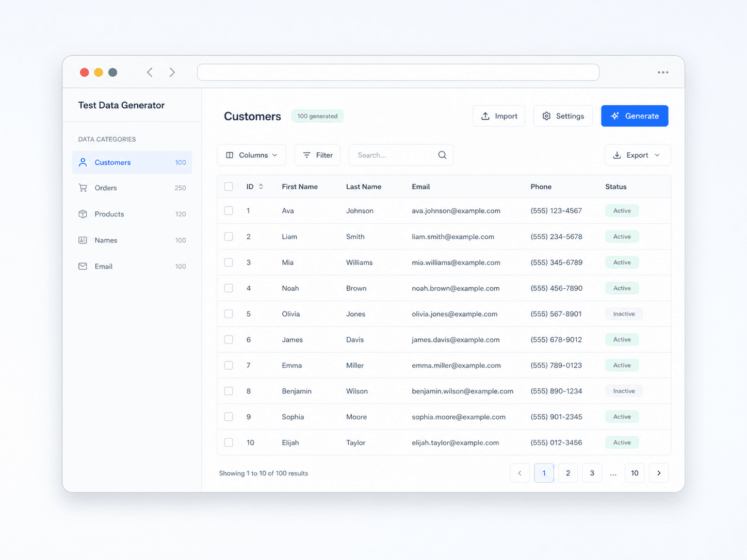Click the browser back arrow
Viewport: 747px width, 560px height.
pyautogui.click(x=150, y=72)
